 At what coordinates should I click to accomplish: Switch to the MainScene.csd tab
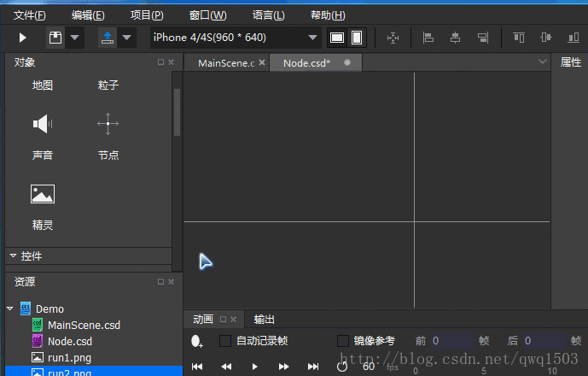click(226, 62)
